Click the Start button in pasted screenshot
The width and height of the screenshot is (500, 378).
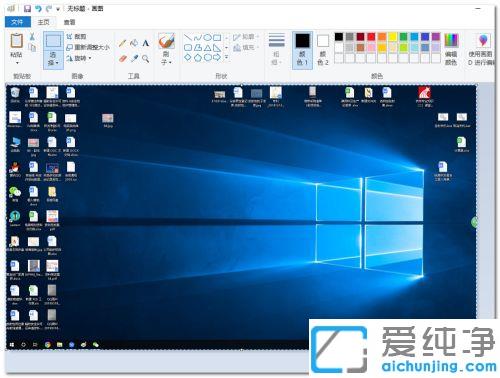coord(12,344)
